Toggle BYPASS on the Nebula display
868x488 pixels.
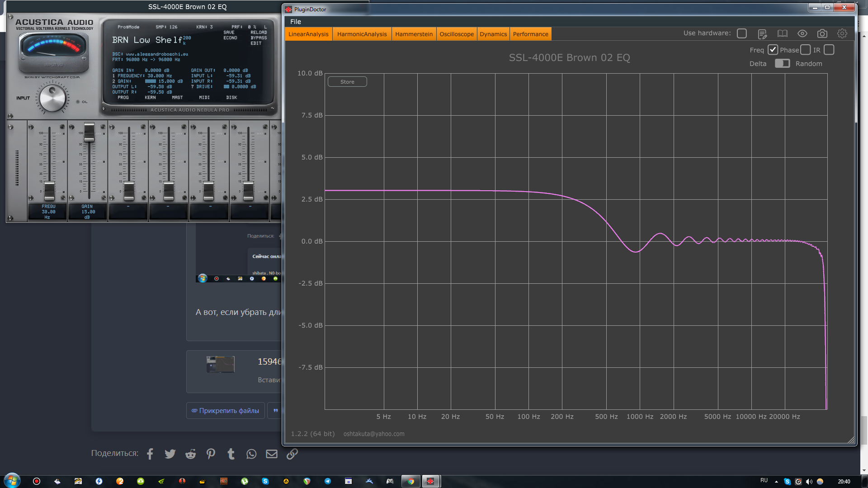[x=259, y=38]
